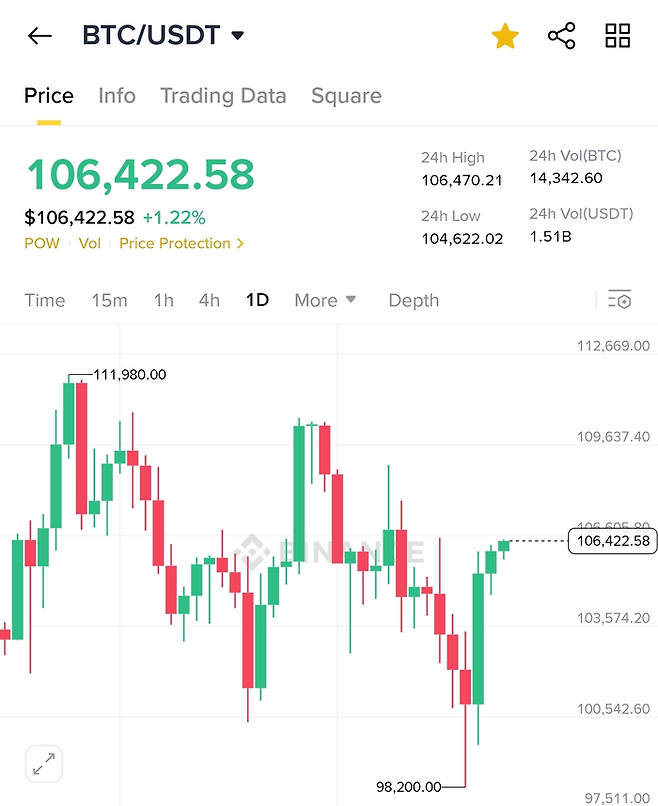The height and width of the screenshot is (806, 658).
Task: Tap the back arrow icon
Action: (x=39, y=37)
